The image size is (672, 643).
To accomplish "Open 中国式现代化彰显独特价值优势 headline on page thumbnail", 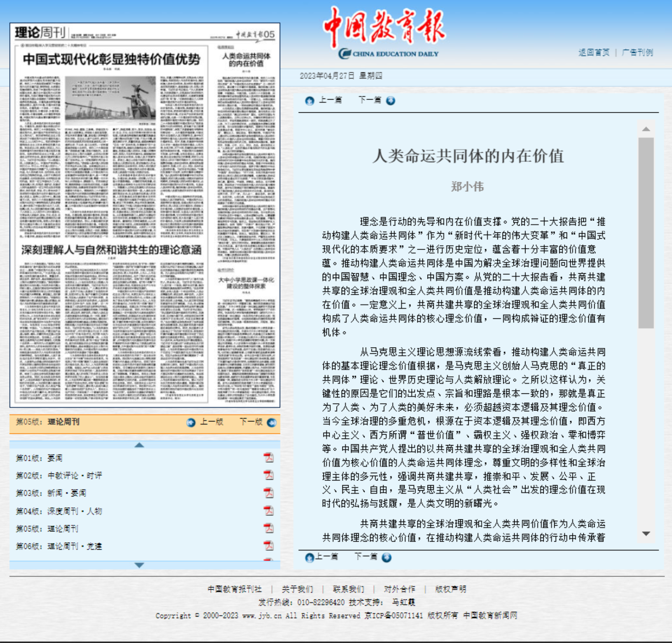I will pyautogui.click(x=112, y=59).
